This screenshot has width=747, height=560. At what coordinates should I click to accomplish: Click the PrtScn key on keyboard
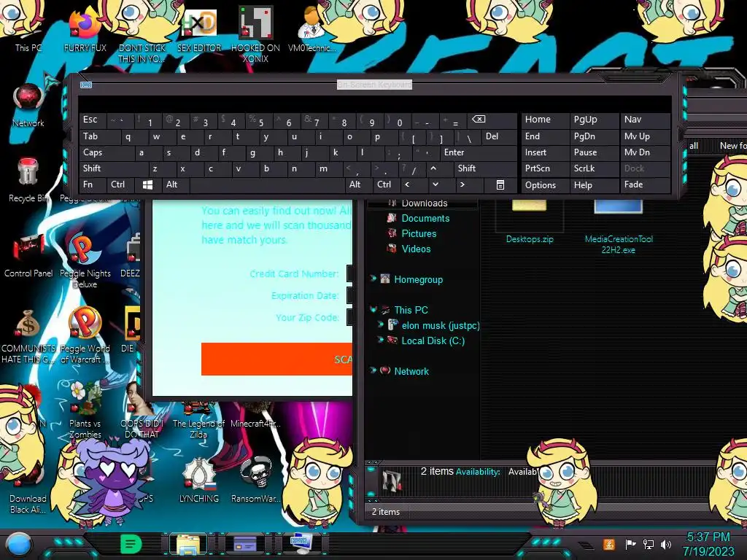(545, 168)
